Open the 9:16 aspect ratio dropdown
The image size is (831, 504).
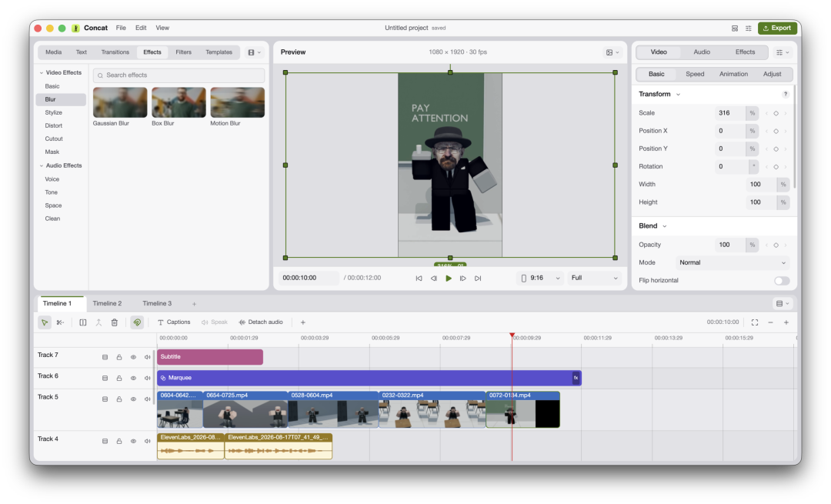coord(541,279)
